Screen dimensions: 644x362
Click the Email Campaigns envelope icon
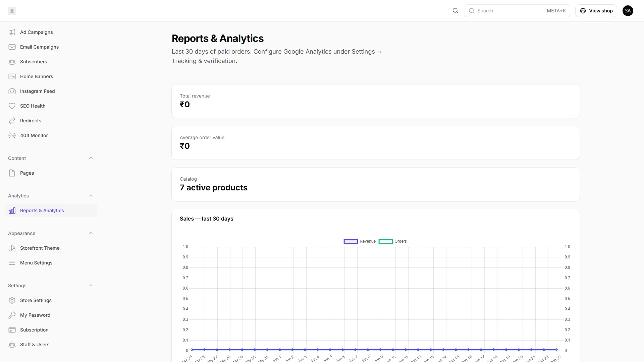pos(12,47)
